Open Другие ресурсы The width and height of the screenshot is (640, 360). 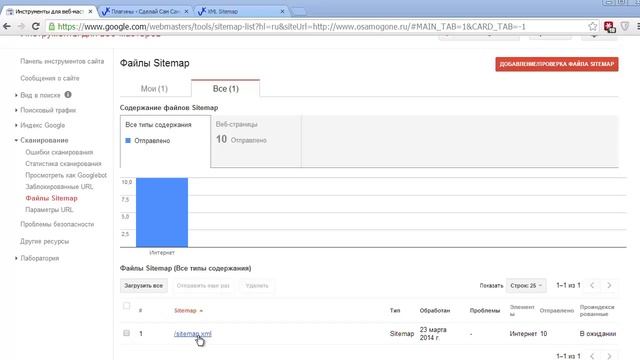[x=44, y=241]
